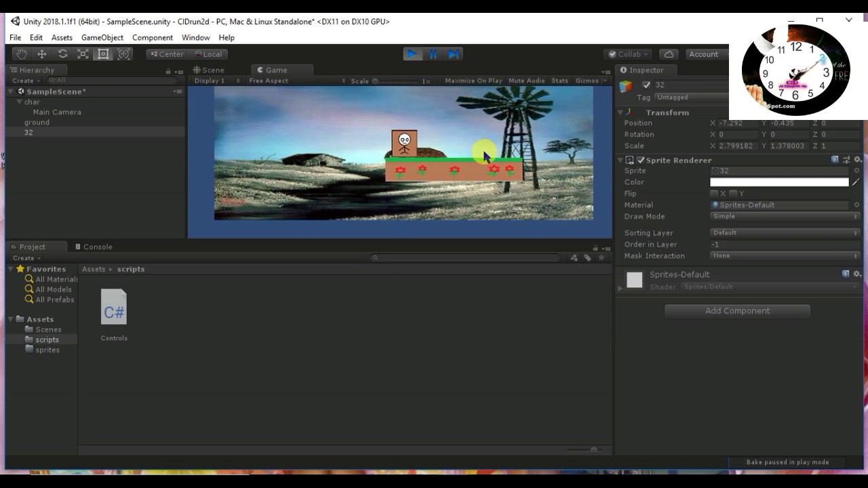868x488 pixels.
Task: Open Sprite Renderer help reference icon
Action: coord(835,160)
